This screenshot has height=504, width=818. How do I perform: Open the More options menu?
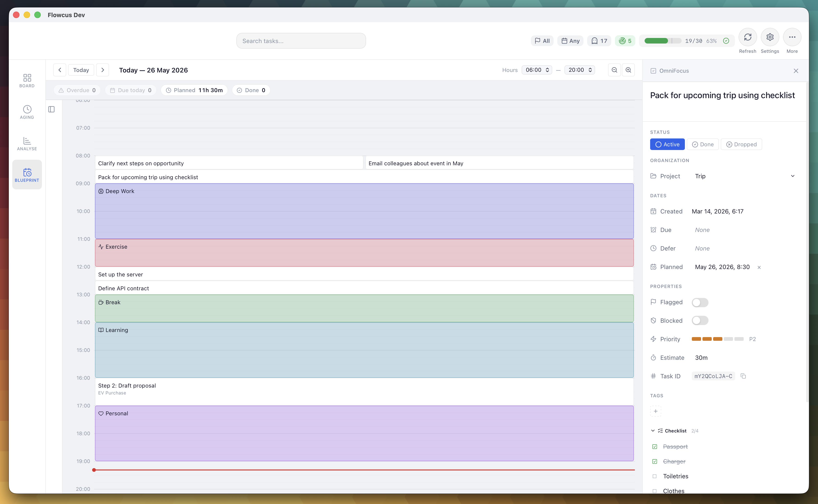(x=792, y=37)
